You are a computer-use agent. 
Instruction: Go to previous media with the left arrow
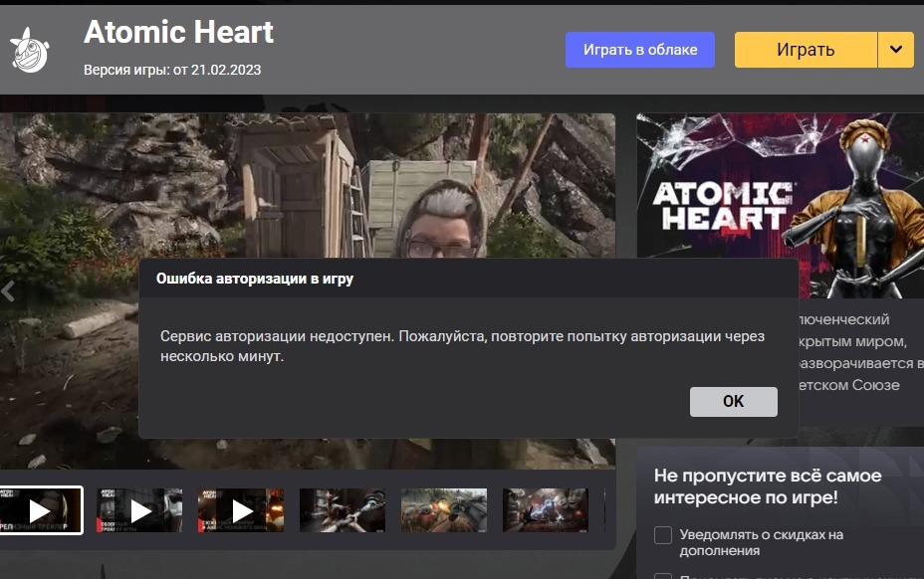pos(8,290)
